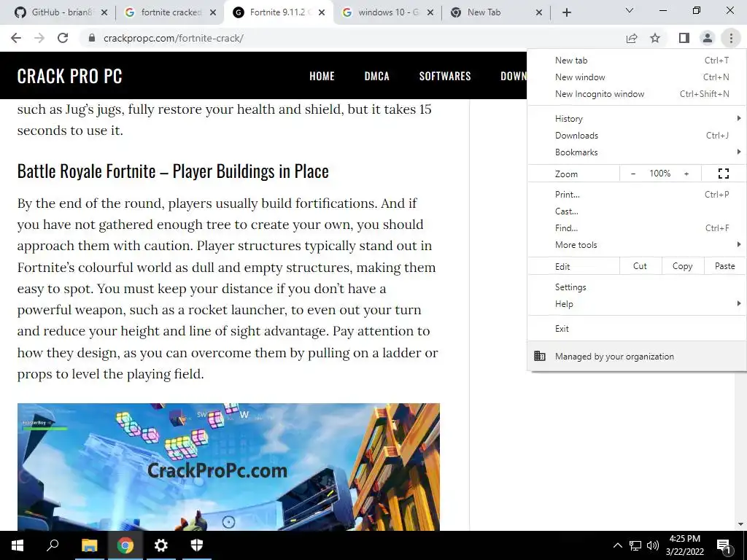
Task: Open a new tab with plus button
Action: (566, 12)
